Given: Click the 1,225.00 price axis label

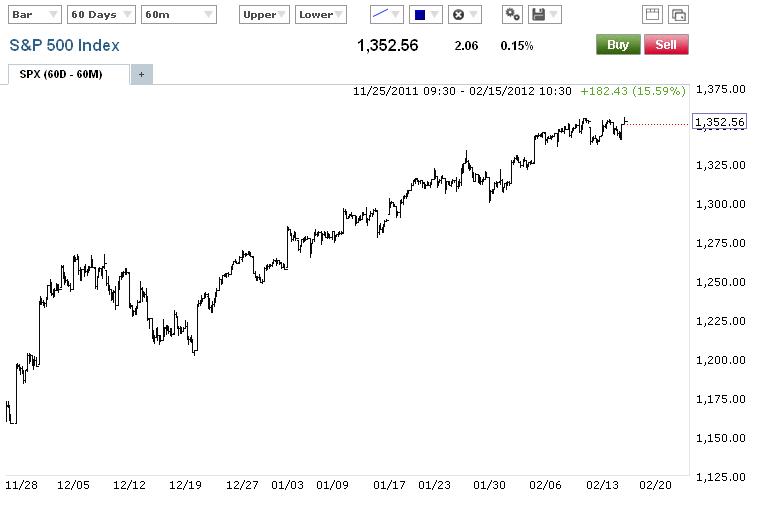Looking at the screenshot, I should coord(720,321).
